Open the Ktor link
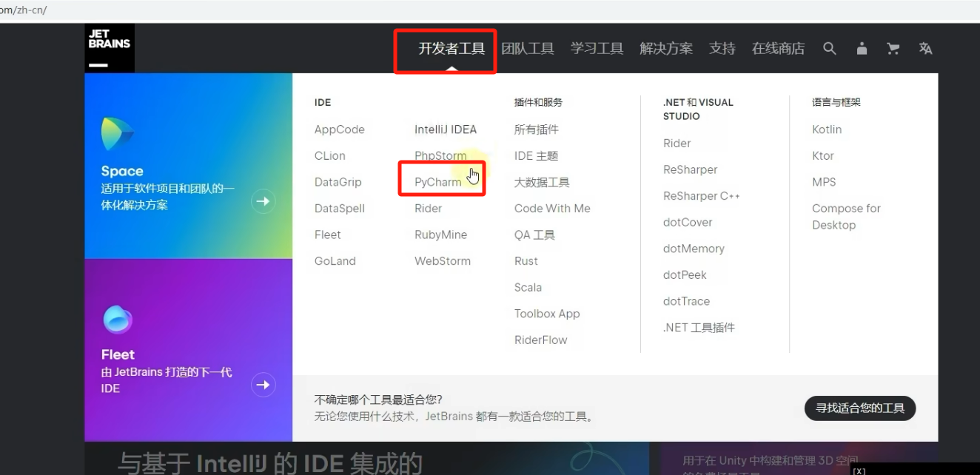The image size is (980, 475). tap(823, 156)
